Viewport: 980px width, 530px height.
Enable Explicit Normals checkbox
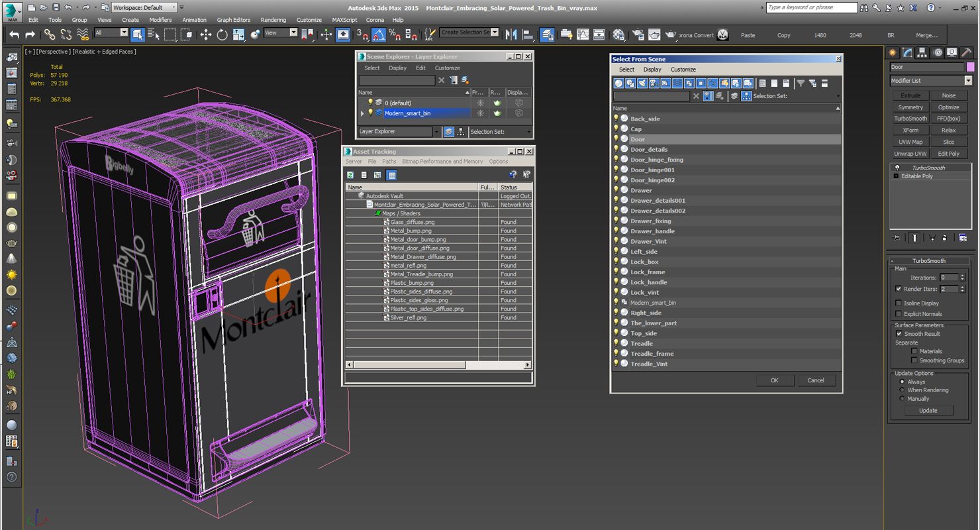pos(899,313)
